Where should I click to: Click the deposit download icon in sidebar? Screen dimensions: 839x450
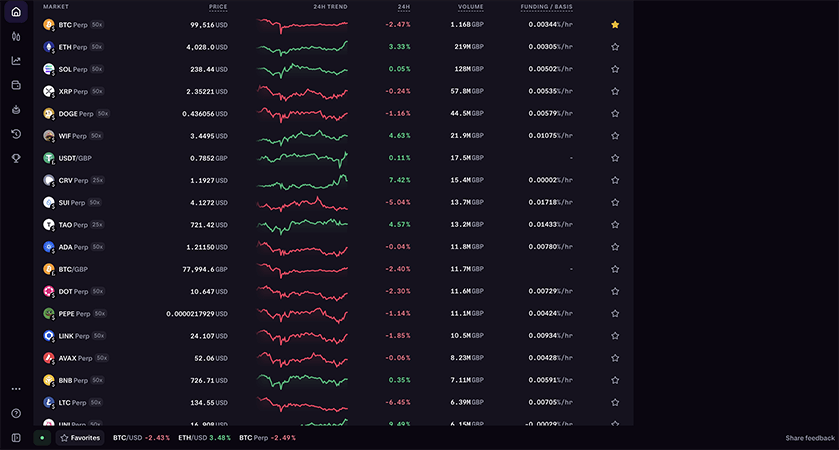(x=16, y=109)
